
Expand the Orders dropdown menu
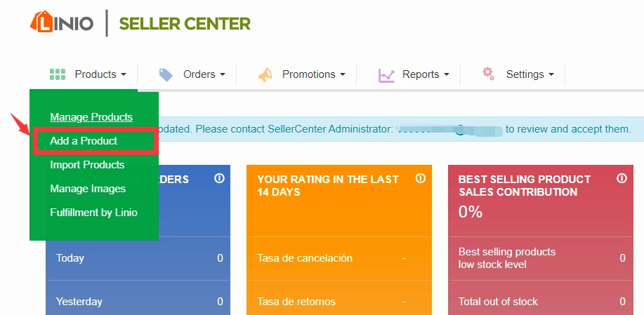pos(204,74)
